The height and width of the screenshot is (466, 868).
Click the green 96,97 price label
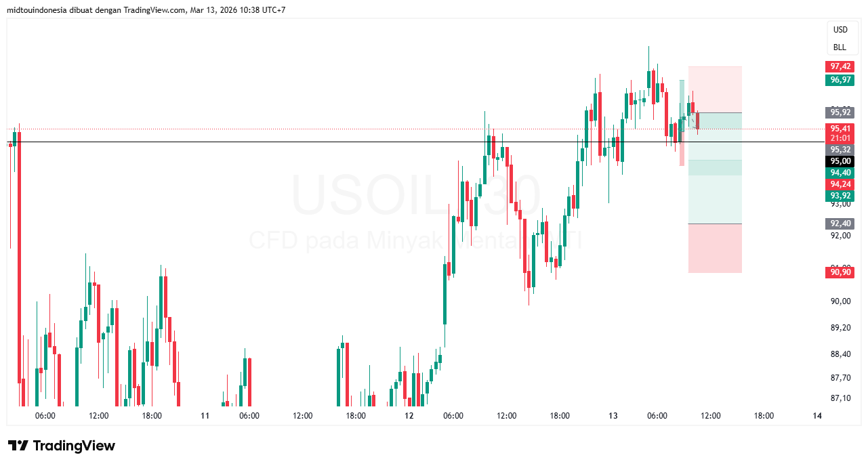pyautogui.click(x=840, y=80)
